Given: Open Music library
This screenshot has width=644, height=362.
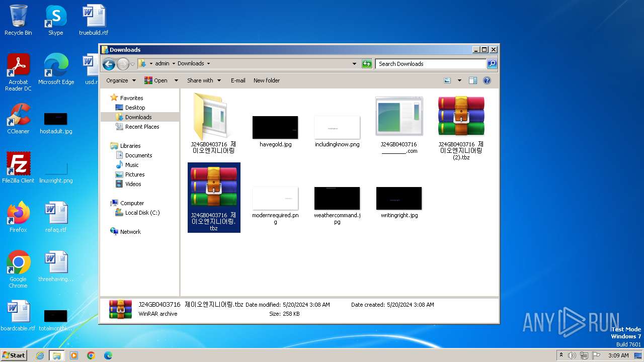Looking at the screenshot, I should coord(132,165).
